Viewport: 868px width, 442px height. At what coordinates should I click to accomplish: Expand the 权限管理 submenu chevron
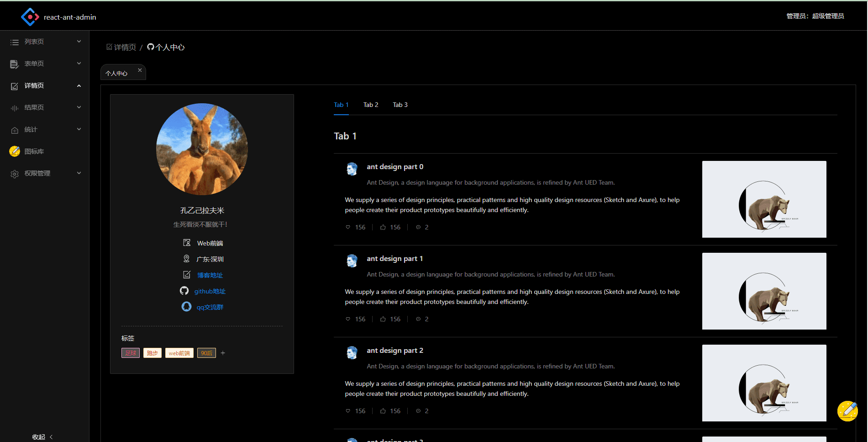(79, 173)
